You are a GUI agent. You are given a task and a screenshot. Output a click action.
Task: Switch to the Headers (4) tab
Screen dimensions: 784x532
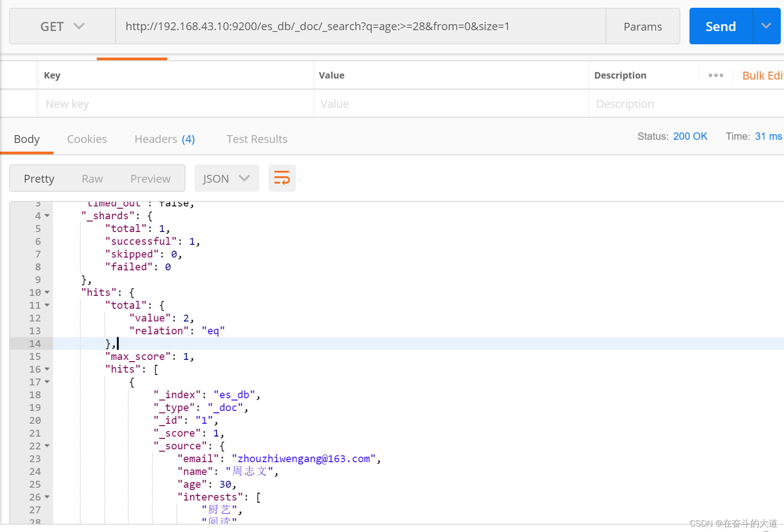click(x=164, y=139)
